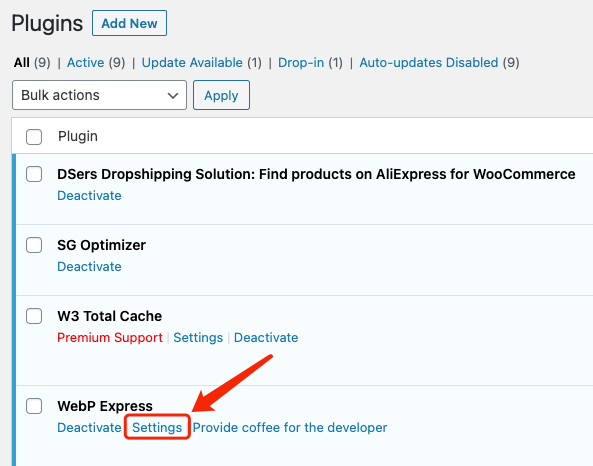
Task: Tick the SG Optimizer checkbox
Action: coord(34,245)
